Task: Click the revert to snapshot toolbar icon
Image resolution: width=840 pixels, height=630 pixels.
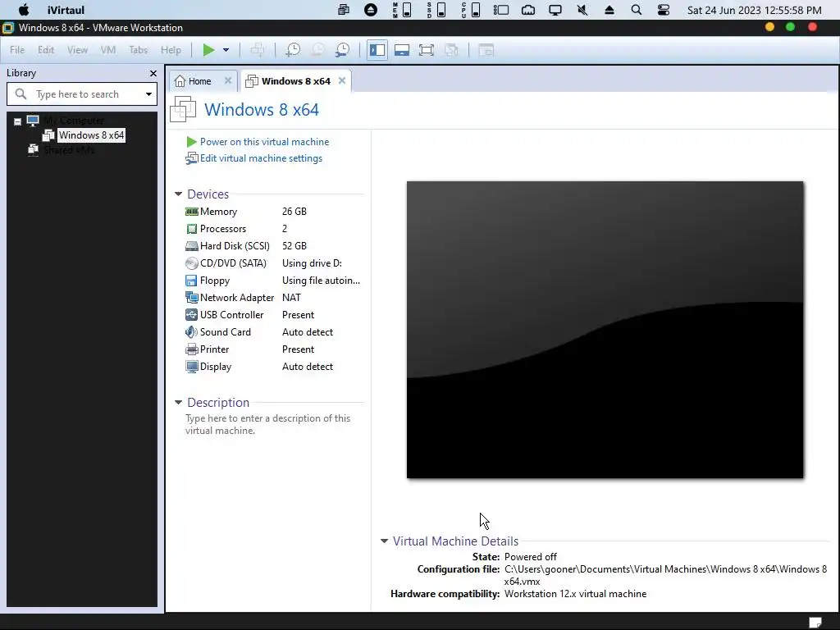Action: coord(317,50)
